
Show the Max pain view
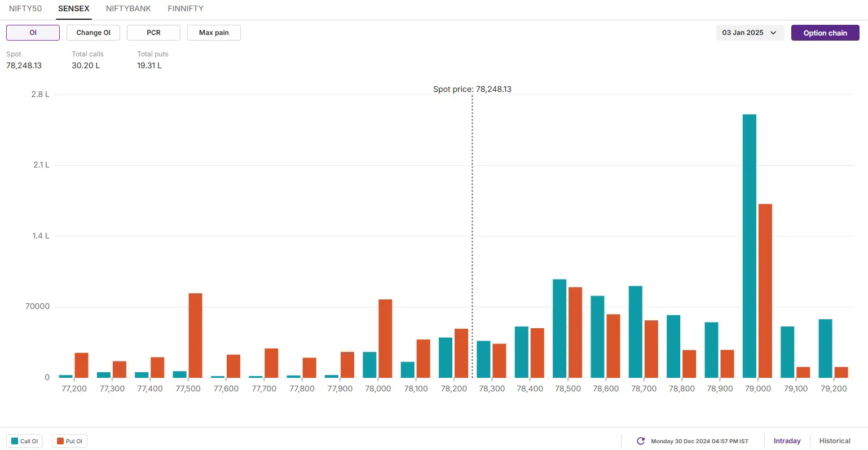pos(214,33)
